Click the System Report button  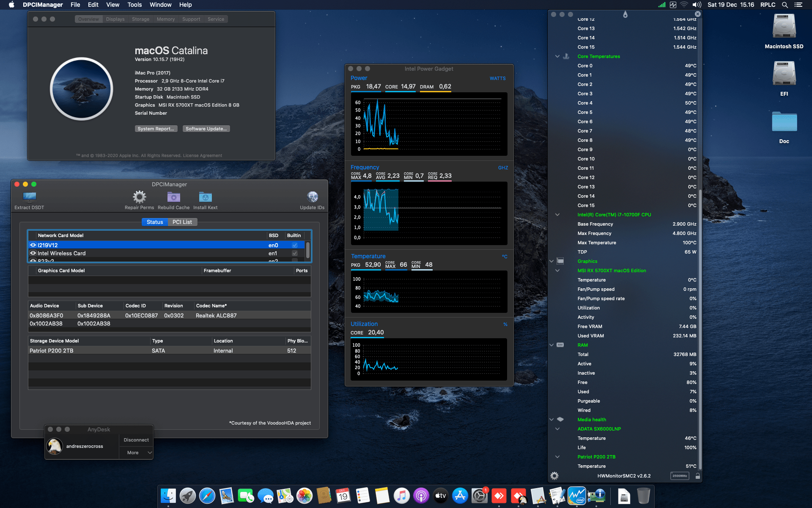156,128
